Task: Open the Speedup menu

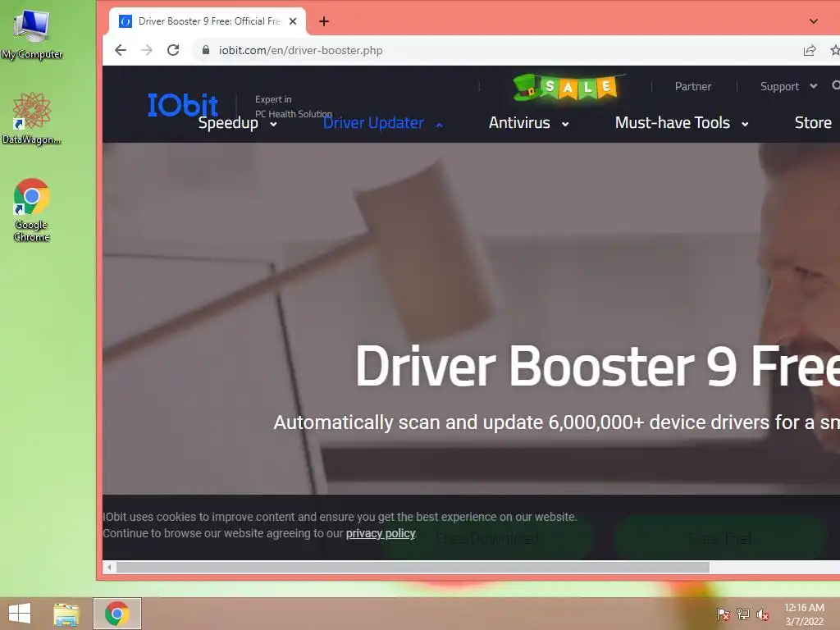Action: (228, 123)
